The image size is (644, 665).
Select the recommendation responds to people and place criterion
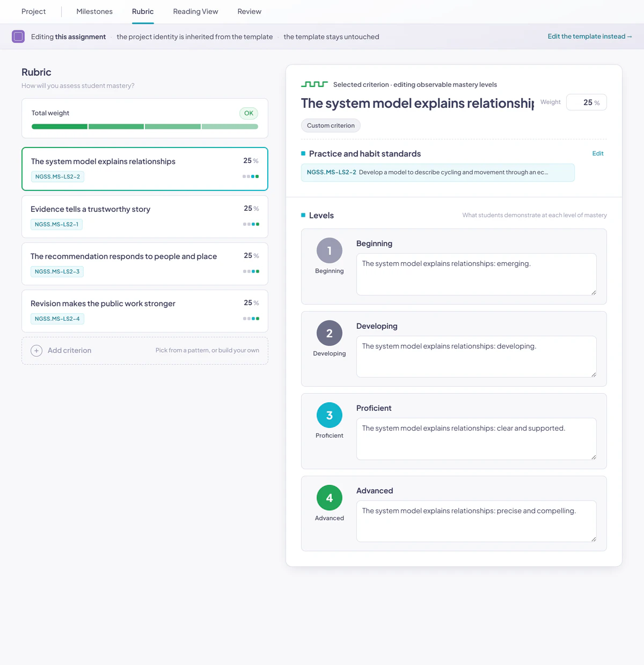coord(145,264)
